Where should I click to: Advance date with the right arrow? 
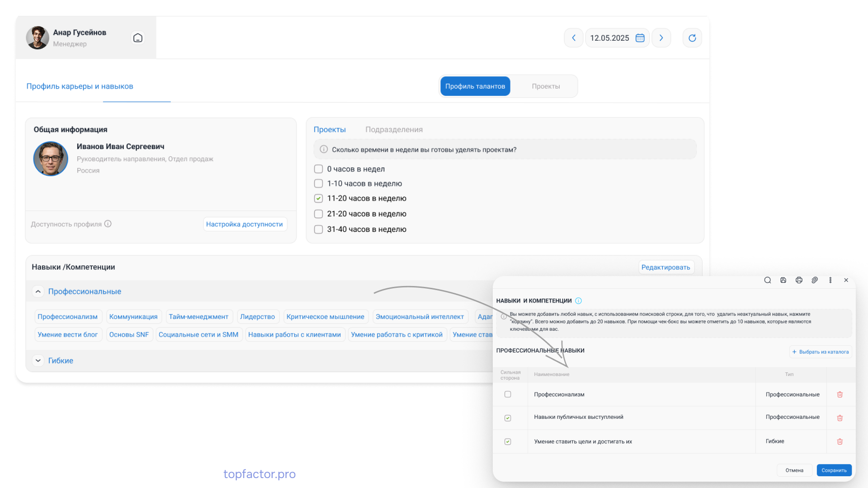661,38
